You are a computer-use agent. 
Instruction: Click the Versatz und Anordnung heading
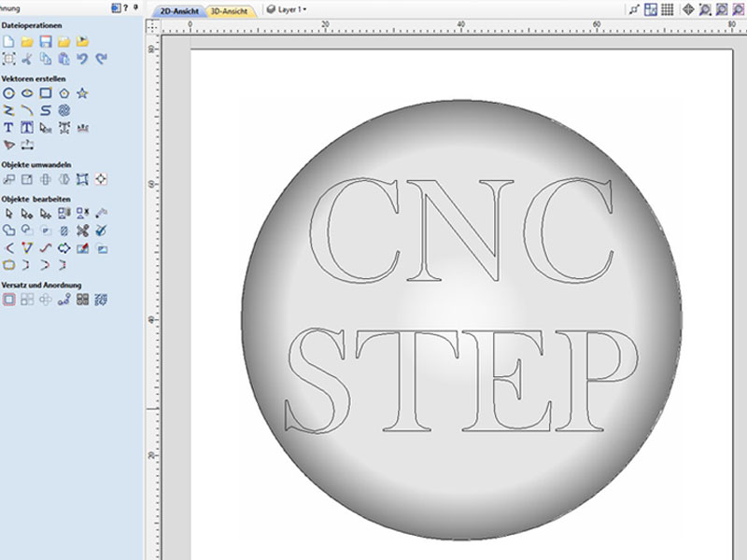pyautogui.click(x=41, y=285)
